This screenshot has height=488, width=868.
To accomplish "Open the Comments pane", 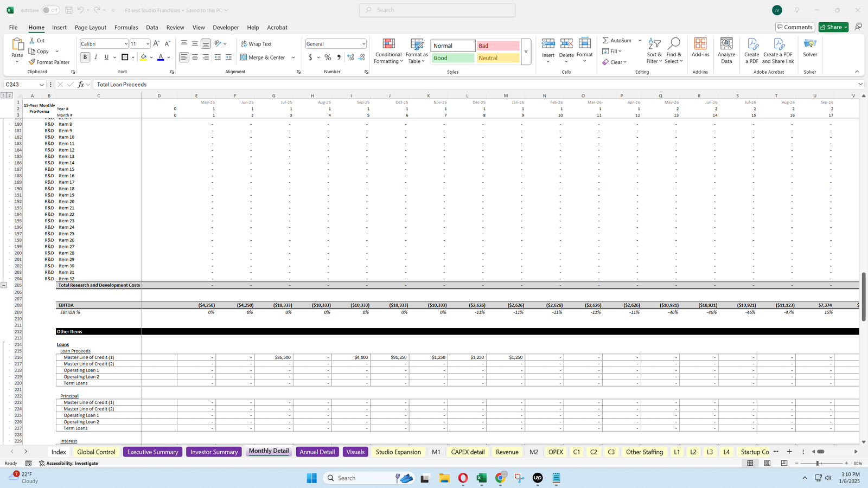I will 795,27.
